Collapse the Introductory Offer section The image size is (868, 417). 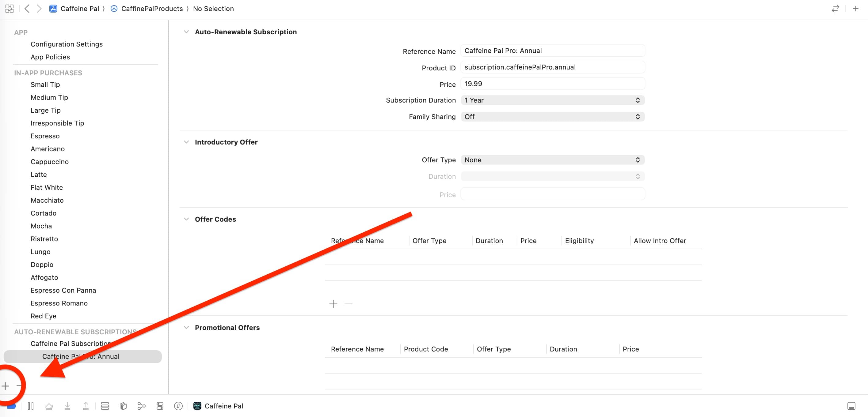[x=186, y=142]
